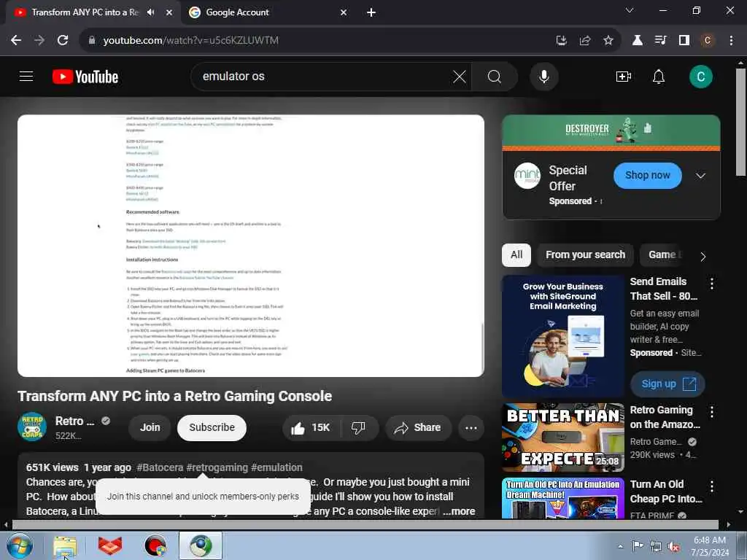Image resolution: width=747 pixels, height=560 pixels.
Task: Open Create video icon
Action: [624, 77]
